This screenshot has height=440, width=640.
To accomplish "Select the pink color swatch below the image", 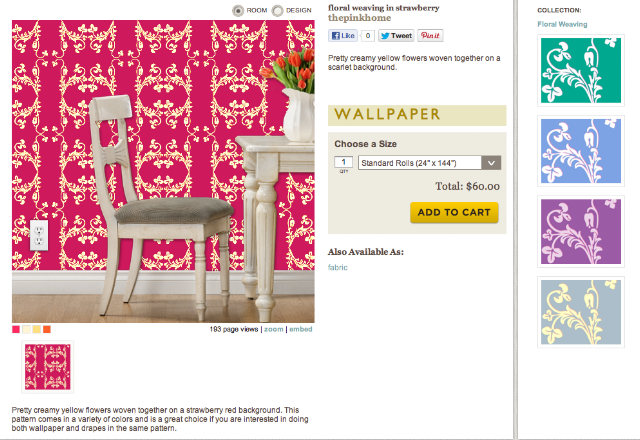I will point(16,329).
